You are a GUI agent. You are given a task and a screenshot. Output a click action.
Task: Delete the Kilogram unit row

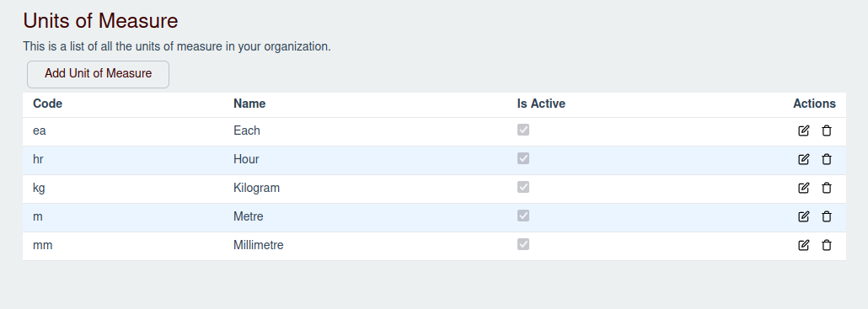(x=827, y=188)
